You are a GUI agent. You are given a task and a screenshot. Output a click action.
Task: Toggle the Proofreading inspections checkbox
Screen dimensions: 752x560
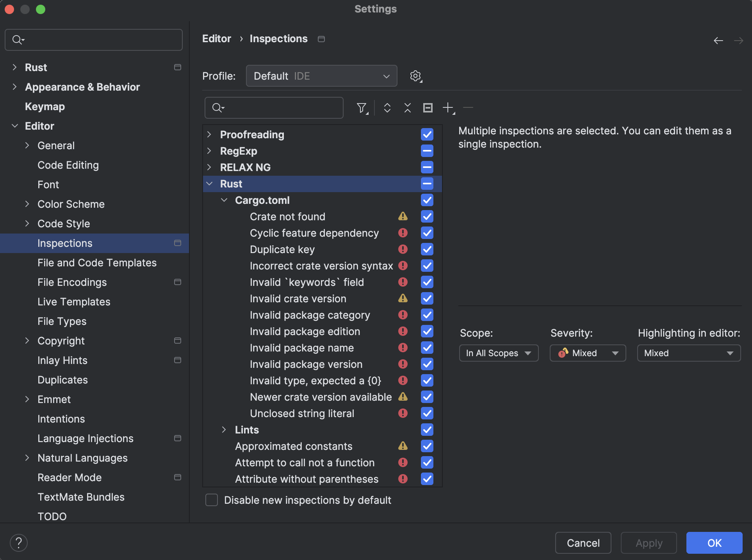[427, 134]
